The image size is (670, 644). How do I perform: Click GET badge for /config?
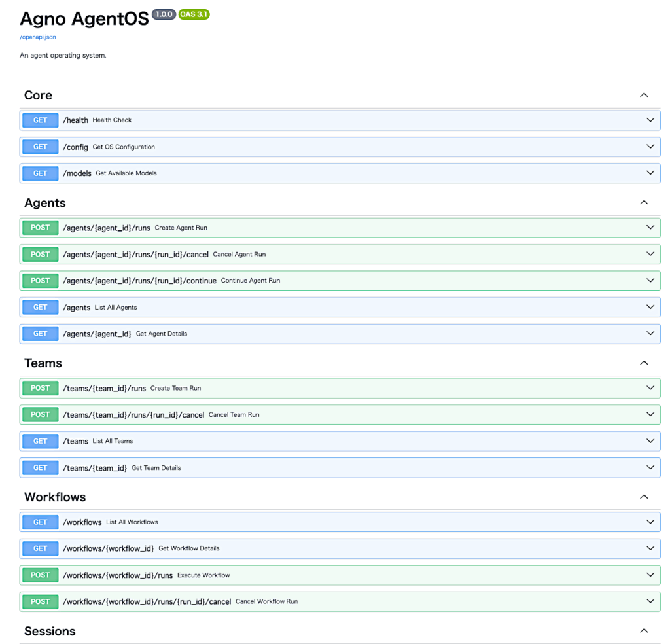pos(40,147)
